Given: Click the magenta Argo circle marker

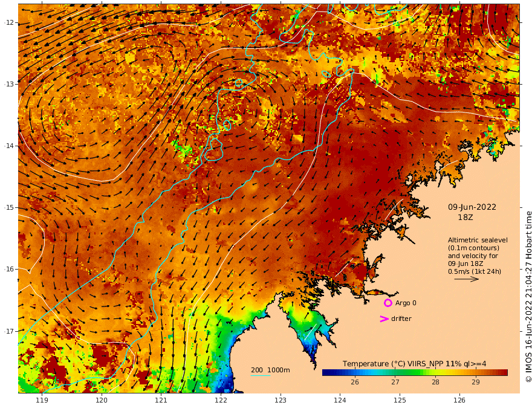Looking at the screenshot, I should pos(388,303).
